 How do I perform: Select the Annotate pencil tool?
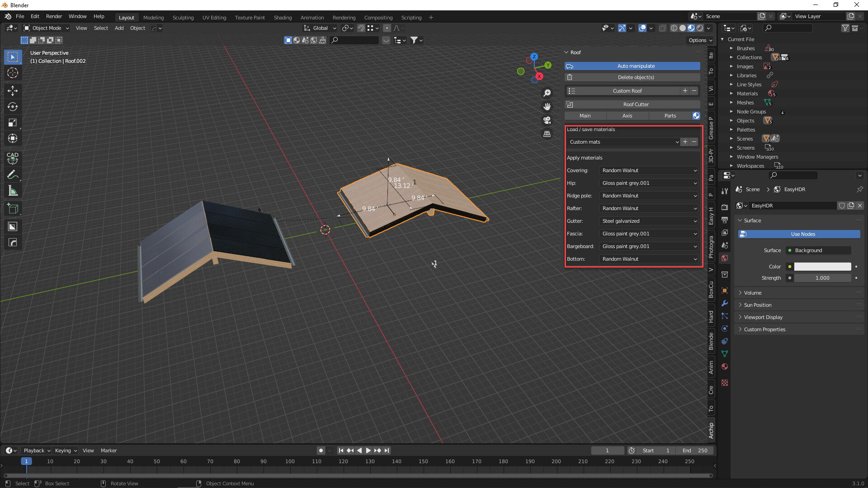point(13,175)
